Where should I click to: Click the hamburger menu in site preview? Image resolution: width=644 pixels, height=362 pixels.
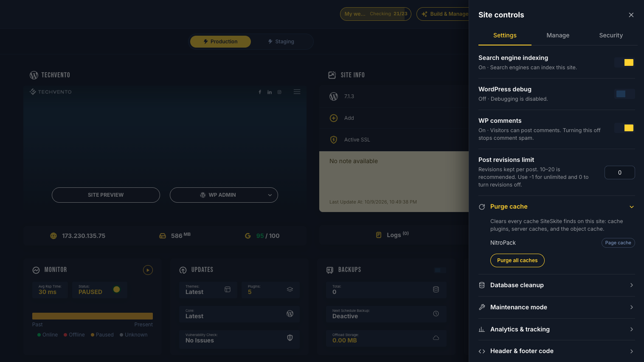[x=297, y=92]
